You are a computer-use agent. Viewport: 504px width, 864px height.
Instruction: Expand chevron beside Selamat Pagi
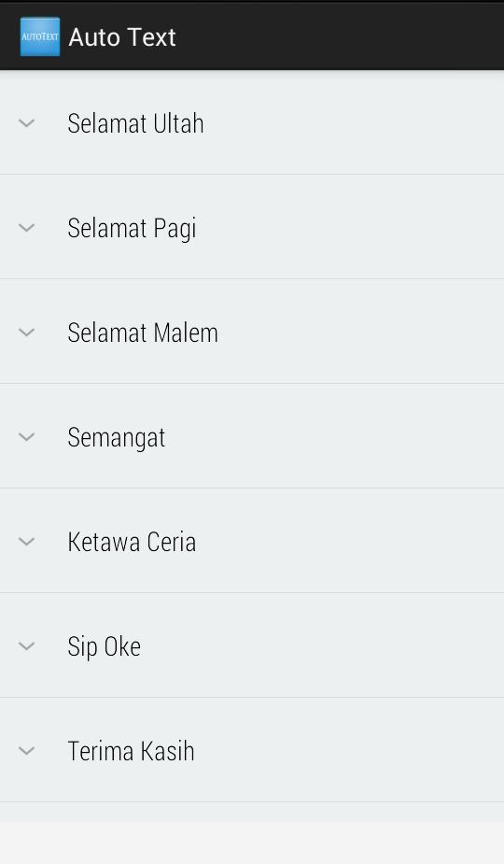tap(26, 228)
